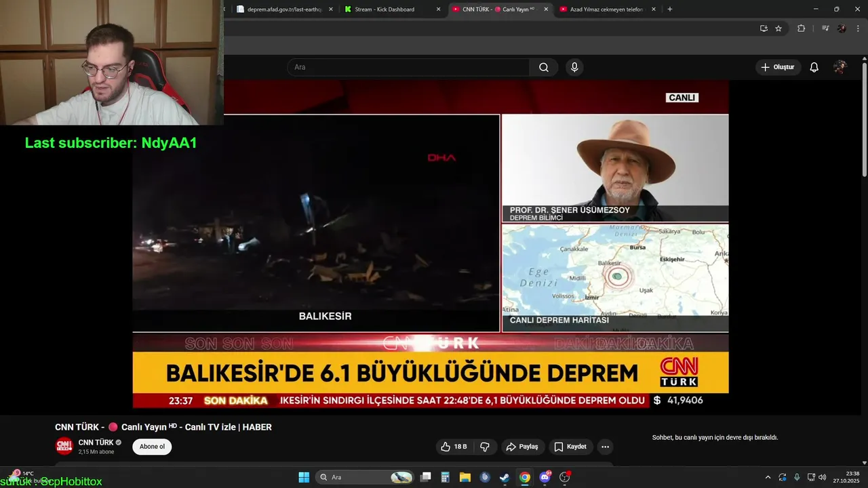The image size is (868, 488).
Task: Click the install app icon in address bar
Action: [x=764, y=28]
